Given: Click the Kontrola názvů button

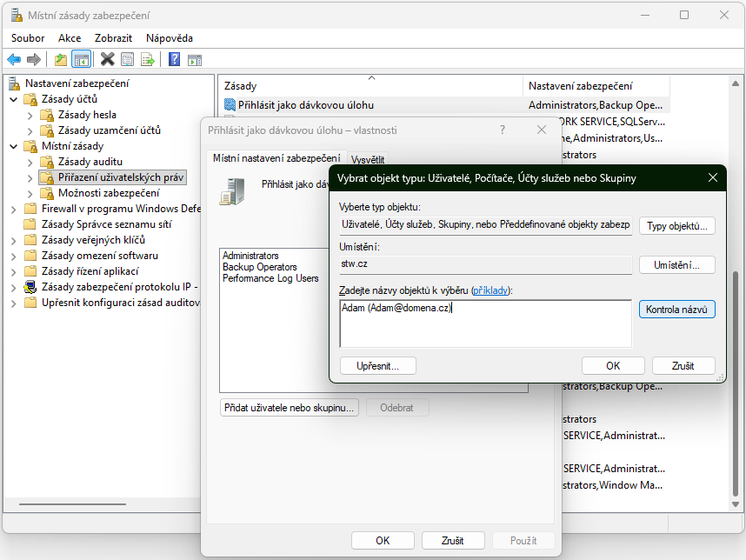Looking at the screenshot, I should click(676, 310).
